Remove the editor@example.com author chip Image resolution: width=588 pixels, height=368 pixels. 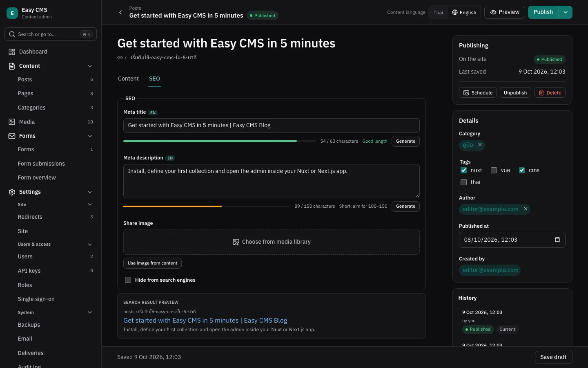coord(526,209)
